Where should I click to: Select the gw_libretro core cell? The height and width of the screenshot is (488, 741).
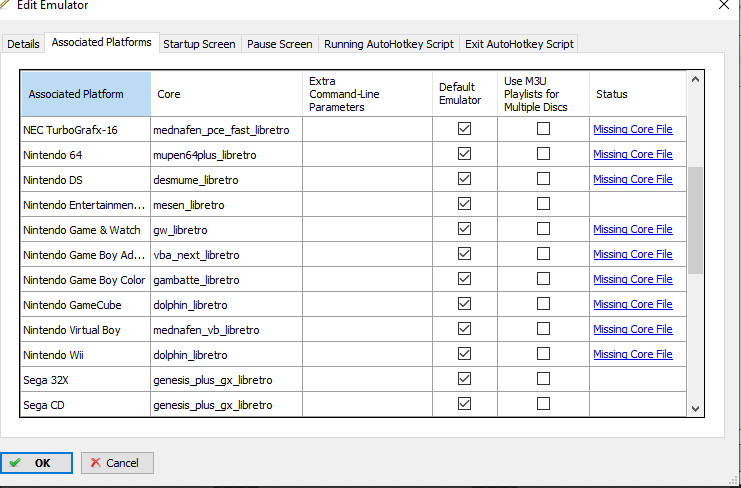click(x=227, y=229)
